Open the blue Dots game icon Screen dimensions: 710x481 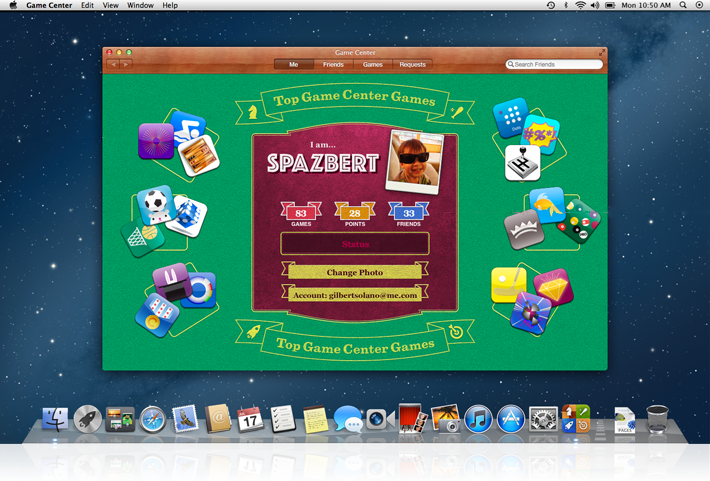point(511,117)
